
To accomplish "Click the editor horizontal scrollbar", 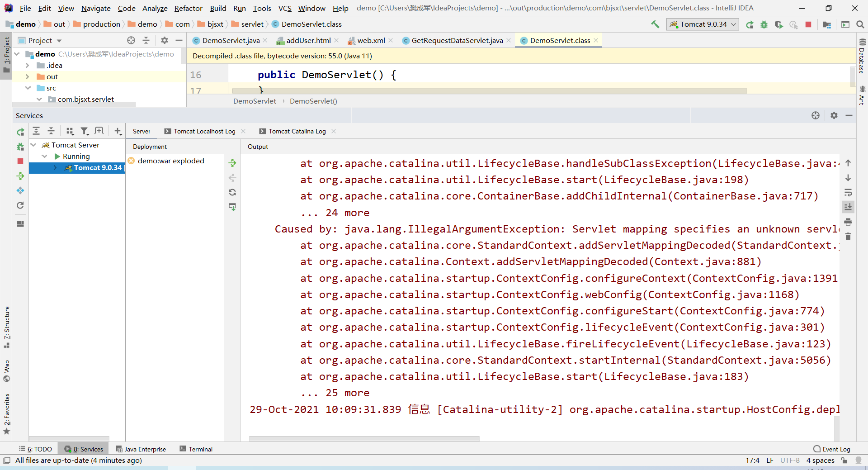I will [x=491, y=91].
